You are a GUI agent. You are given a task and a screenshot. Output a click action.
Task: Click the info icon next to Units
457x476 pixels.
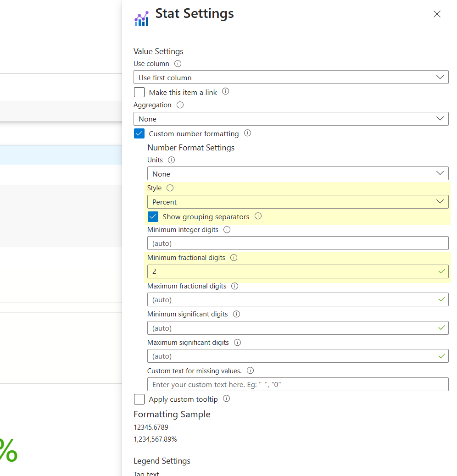pyautogui.click(x=172, y=160)
